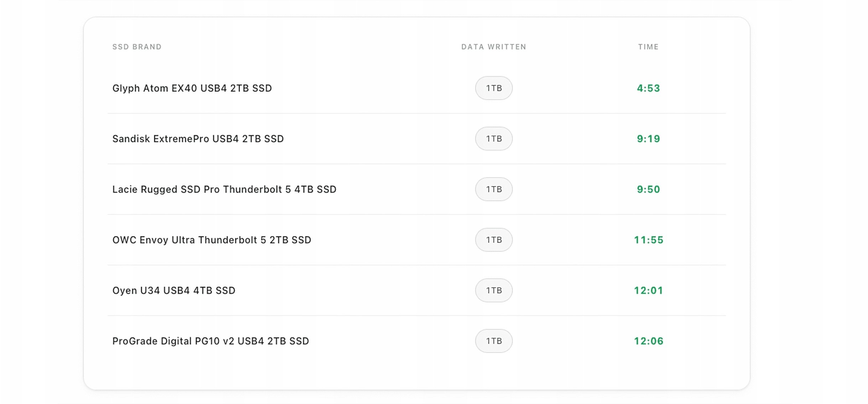Click Oyen U34 USB4 4TB SSD
This screenshot has width=868, height=404.
tap(174, 290)
